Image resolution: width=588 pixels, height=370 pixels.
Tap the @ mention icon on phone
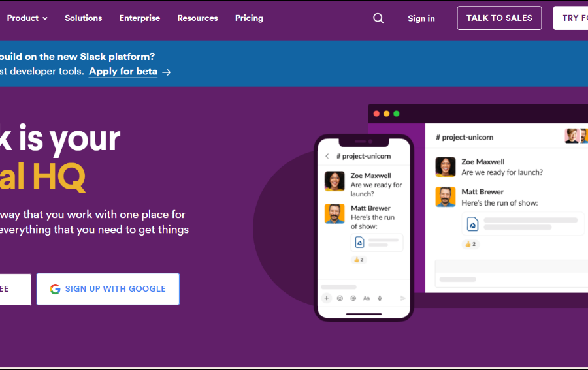pos(353,298)
